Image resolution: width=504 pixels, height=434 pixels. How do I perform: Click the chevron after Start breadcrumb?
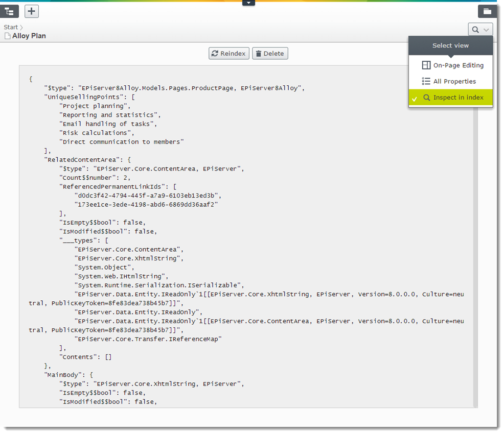[x=21, y=28]
